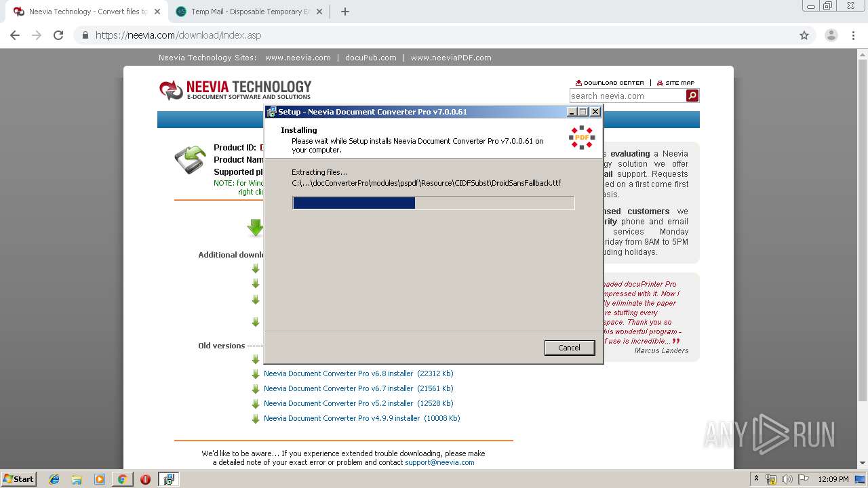Click the large green download arrow
Image resolution: width=868 pixels, height=488 pixels.
[255, 228]
